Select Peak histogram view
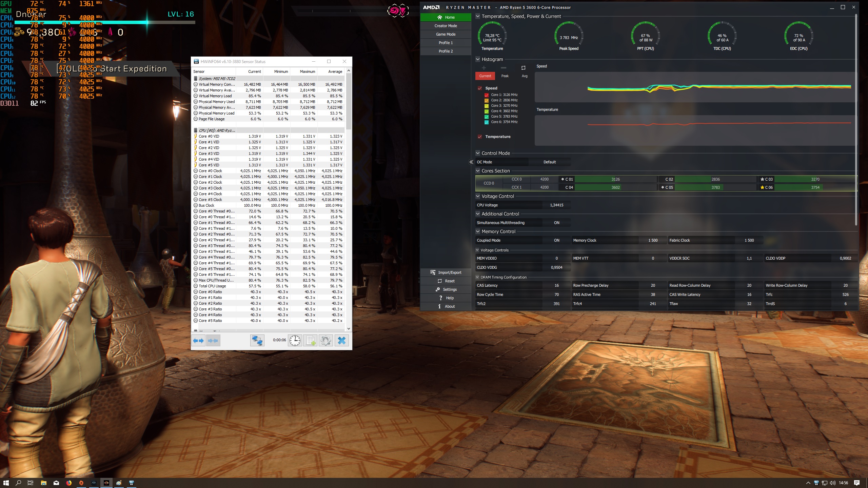Screen dimensions: 868x488 point(505,76)
